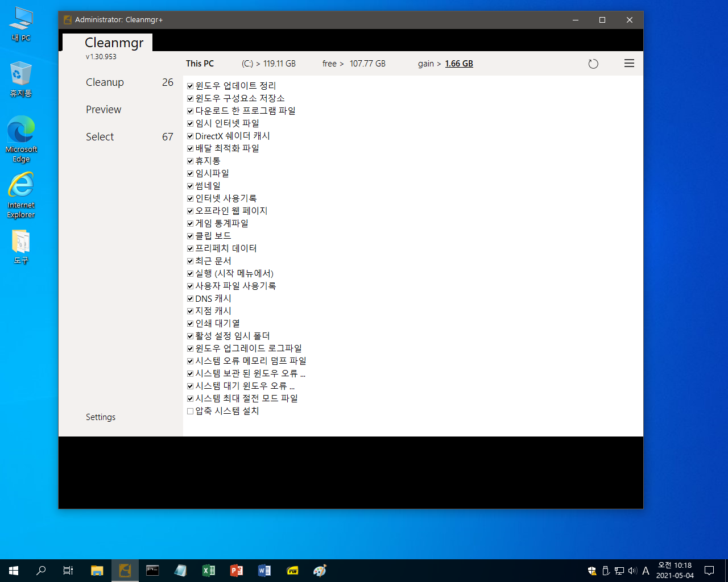Uncheck 인쇄 대기열 checkbox

(191, 324)
